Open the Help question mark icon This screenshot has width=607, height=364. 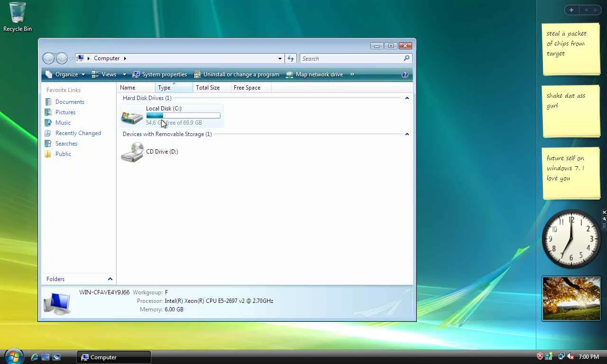(405, 74)
